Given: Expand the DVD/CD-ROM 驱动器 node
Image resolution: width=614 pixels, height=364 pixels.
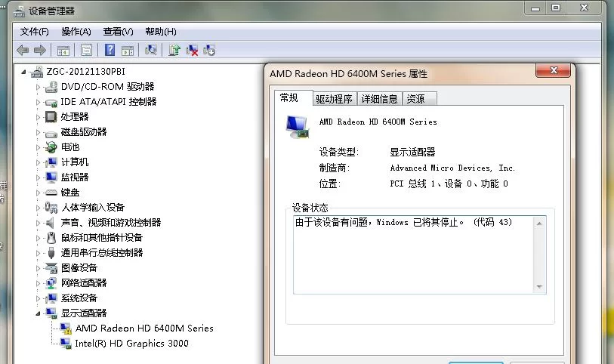Looking at the screenshot, I should [x=38, y=87].
